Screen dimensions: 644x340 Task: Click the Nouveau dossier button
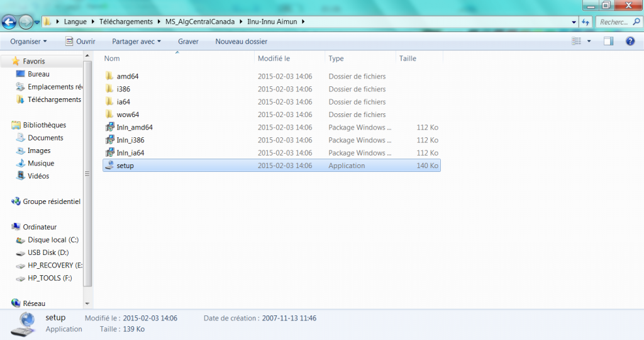click(241, 42)
